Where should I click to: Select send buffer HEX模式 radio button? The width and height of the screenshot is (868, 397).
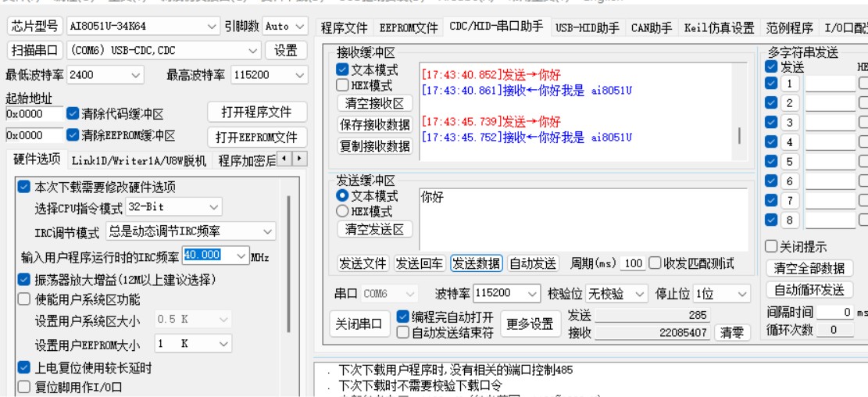[x=343, y=211]
